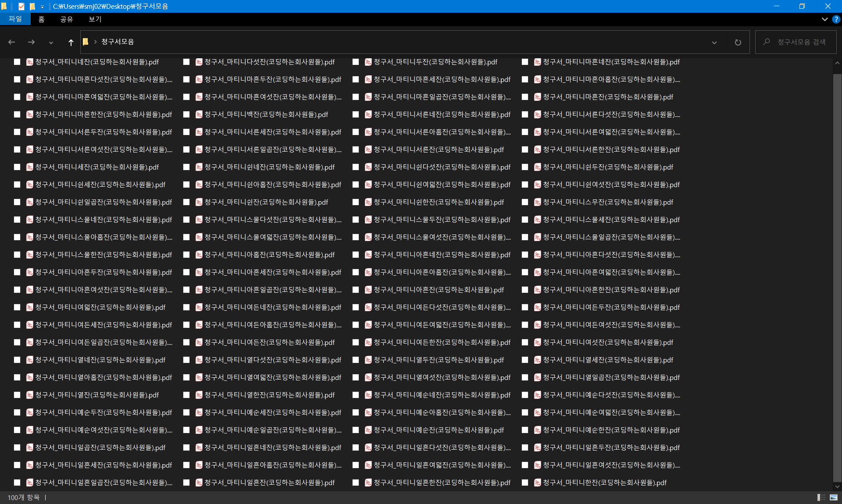Click the Forward navigation arrow
The image size is (842, 504).
(31, 42)
